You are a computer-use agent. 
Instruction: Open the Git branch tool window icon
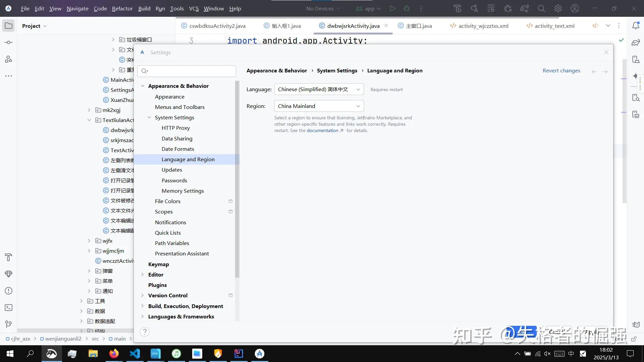pos(9,324)
